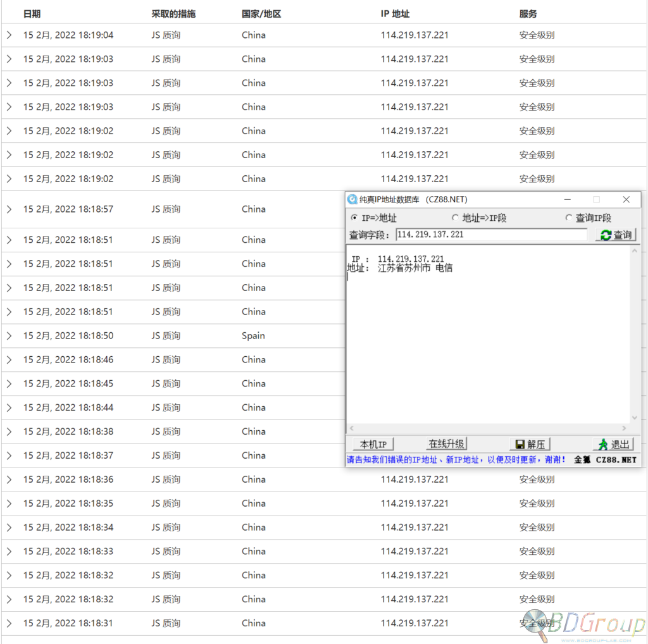
Task: Click the floppy disk icon on 解压
Action: [520, 445]
